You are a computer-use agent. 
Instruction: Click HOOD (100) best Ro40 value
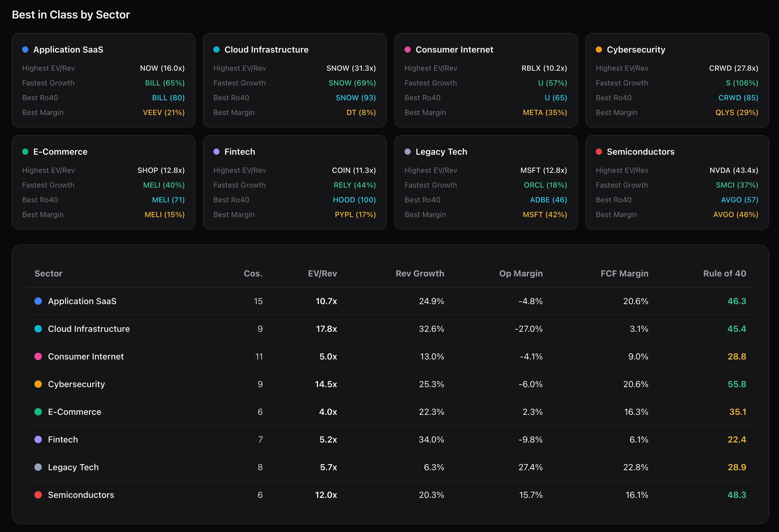point(354,200)
